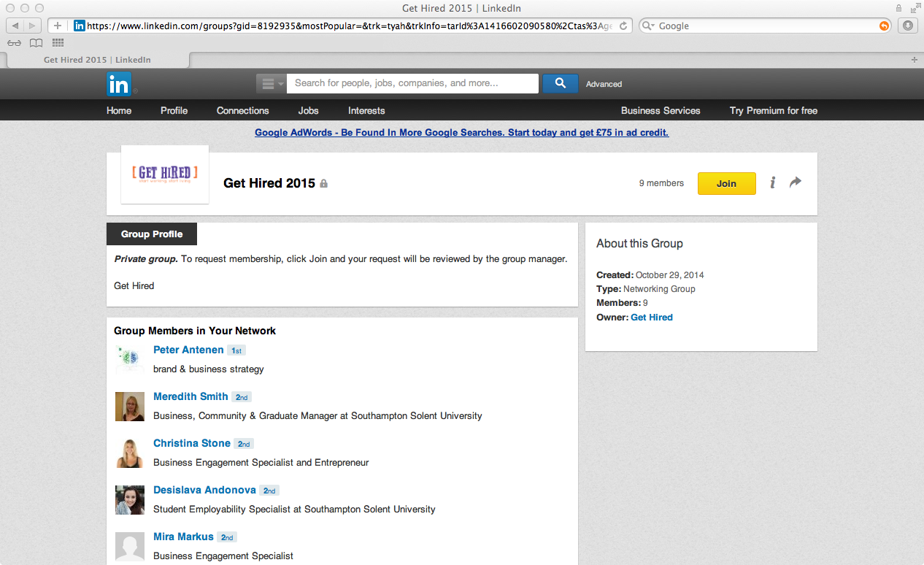Click the add bookmark plus button
Viewport: 924px width, 565px height.
pos(58,26)
